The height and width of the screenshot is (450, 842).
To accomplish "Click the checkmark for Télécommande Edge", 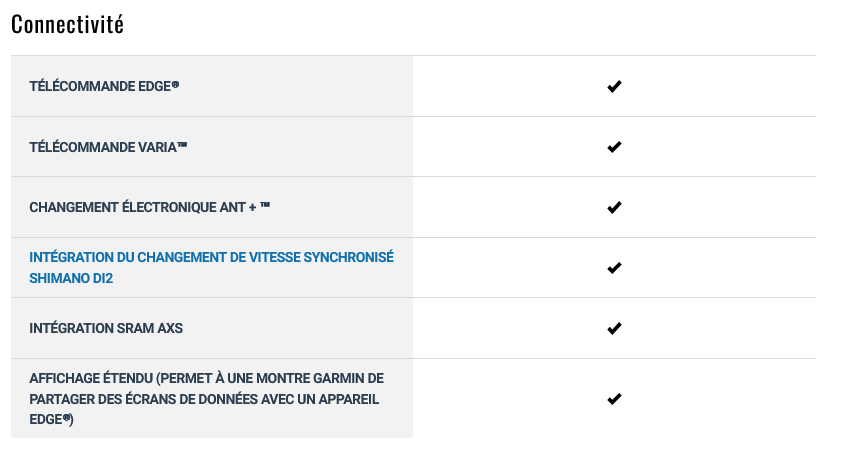I will (614, 86).
